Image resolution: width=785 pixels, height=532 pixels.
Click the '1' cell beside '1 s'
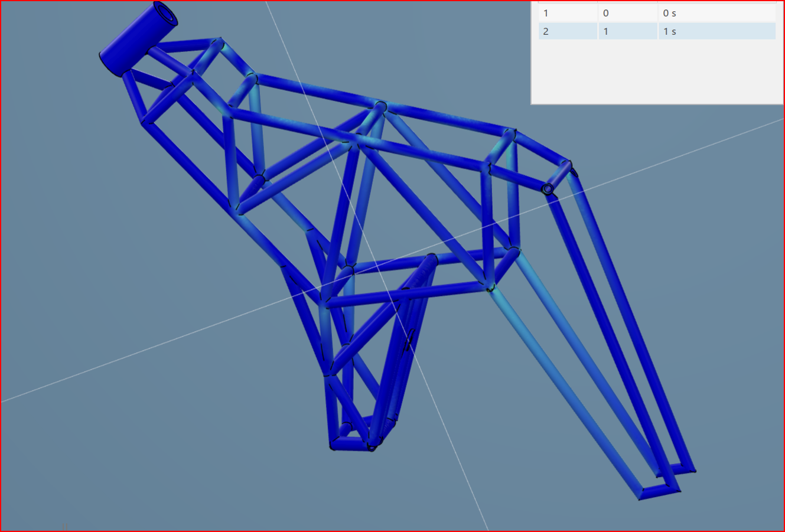pyautogui.click(x=628, y=31)
